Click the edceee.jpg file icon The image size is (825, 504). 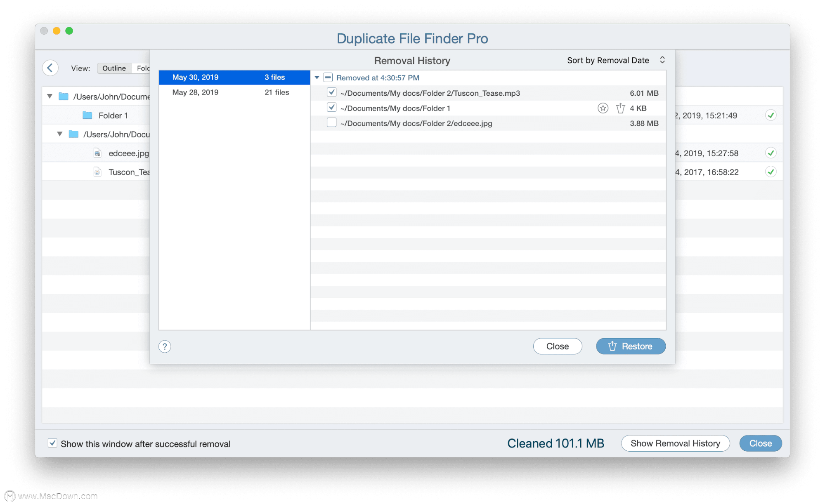click(97, 153)
